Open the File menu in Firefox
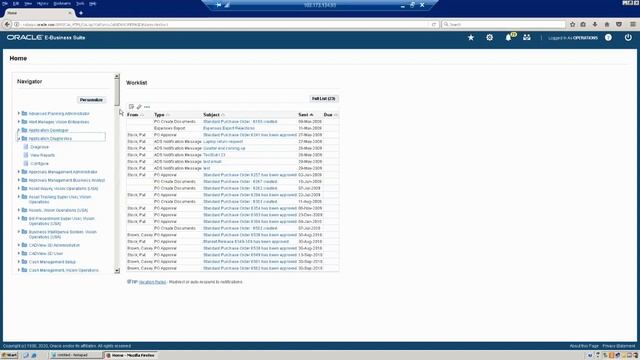The height and width of the screenshot is (360, 640). tap(4, 3)
